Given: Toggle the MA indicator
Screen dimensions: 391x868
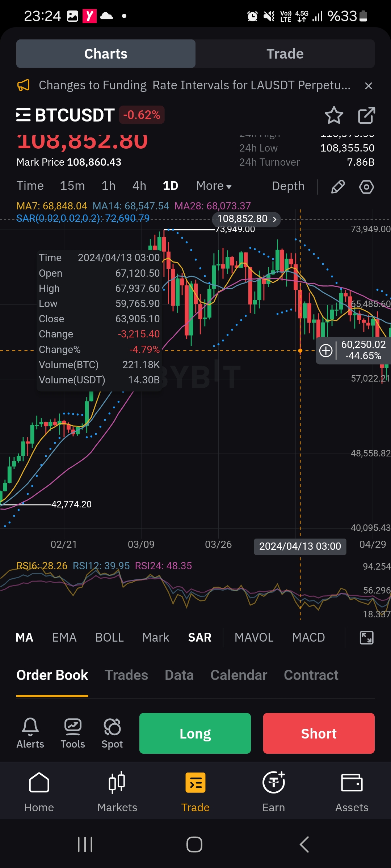Looking at the screenshot, I should 25,637.
